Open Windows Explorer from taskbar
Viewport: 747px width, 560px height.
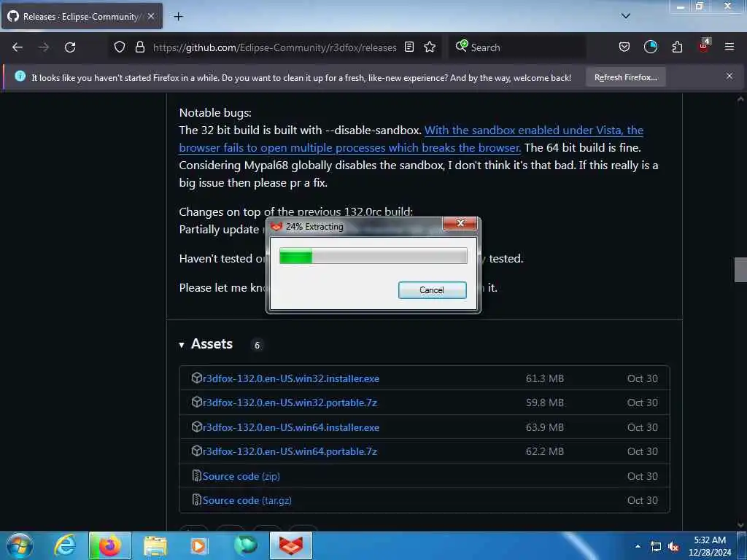click(x=155, y=545)
